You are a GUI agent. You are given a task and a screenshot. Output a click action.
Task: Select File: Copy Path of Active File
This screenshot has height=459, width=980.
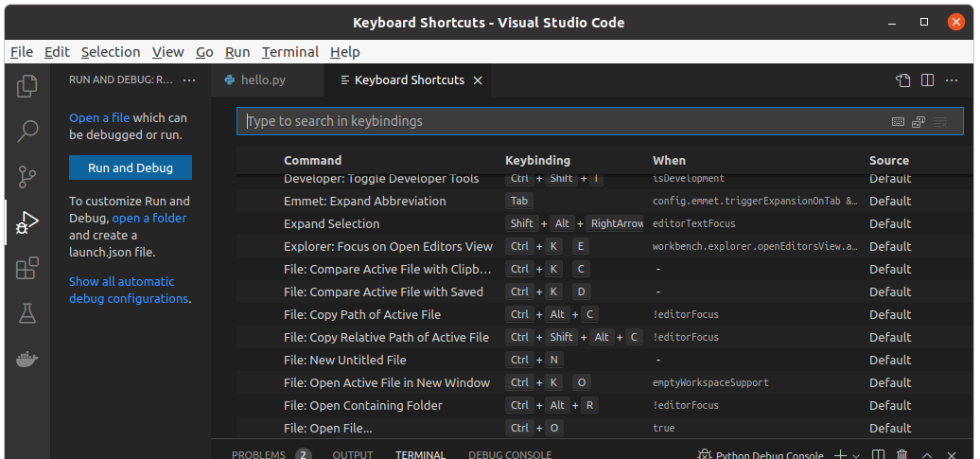coord(600,314)
